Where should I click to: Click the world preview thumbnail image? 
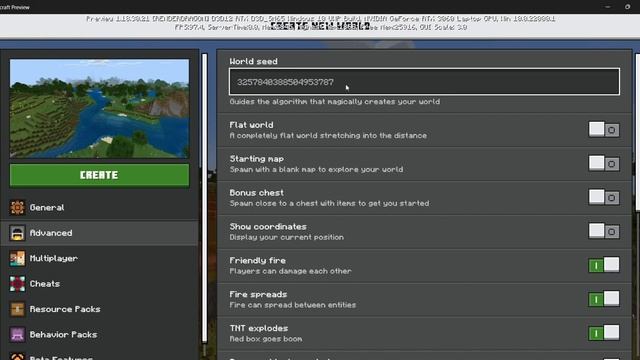(99, 109)
